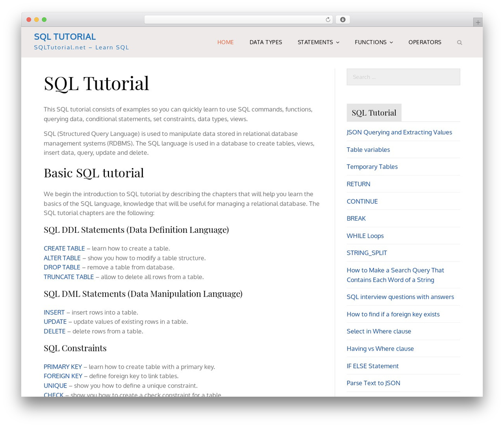
Task: Open the browser downloads icon
Action: [x=343, y=20]
